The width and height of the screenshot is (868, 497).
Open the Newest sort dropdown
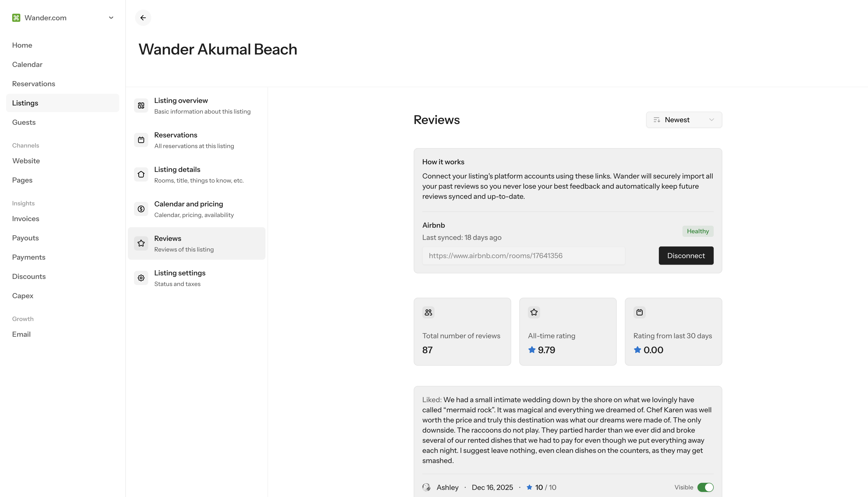pyautogui.click(x=684, y=120)
